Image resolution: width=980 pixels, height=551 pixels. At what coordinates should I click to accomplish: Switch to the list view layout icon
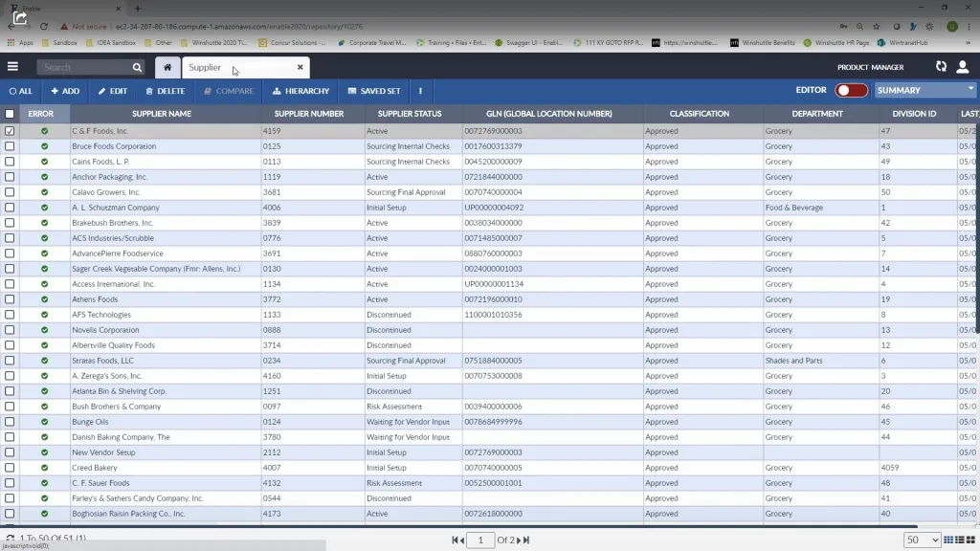[x=959, y=540]
